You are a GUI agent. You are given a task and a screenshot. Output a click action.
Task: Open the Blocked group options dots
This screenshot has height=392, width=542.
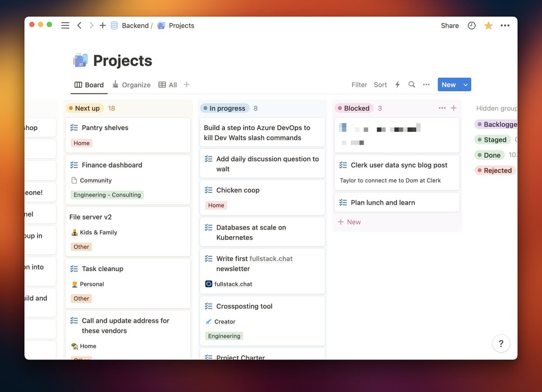[x=442, y=108]
